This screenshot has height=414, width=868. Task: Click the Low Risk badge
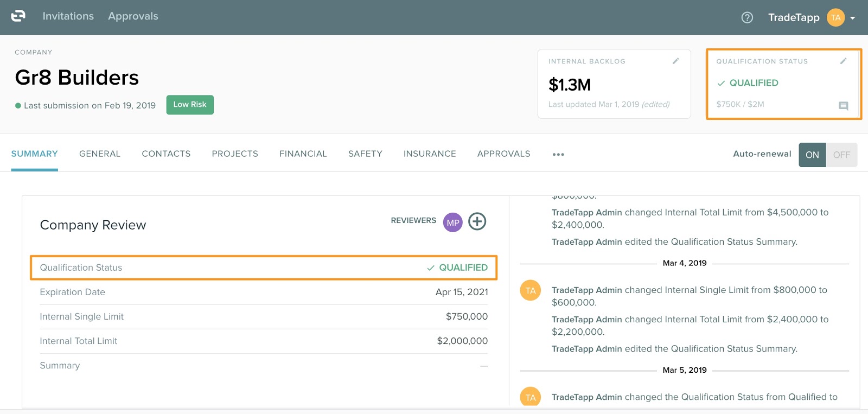pos(190,105)
